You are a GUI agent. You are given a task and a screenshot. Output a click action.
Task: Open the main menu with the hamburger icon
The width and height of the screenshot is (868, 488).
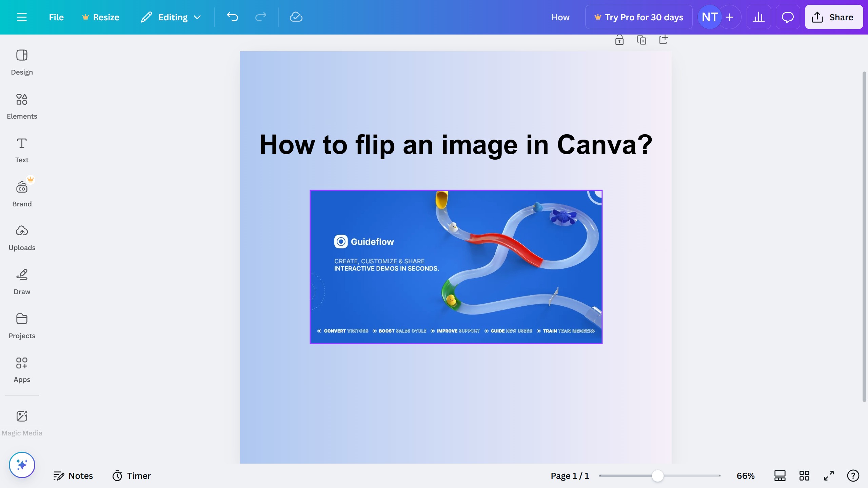click(22, 17)
